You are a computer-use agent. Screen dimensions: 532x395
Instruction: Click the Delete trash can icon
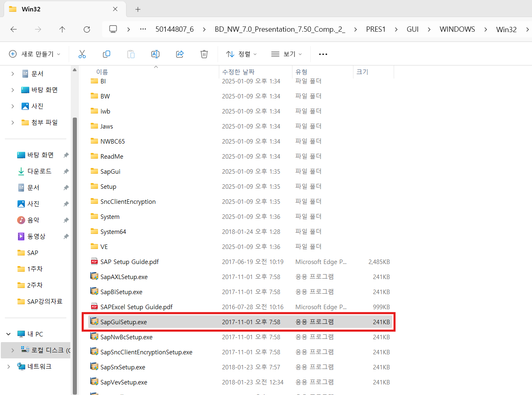pyautogui.click(x=204, y=54)
